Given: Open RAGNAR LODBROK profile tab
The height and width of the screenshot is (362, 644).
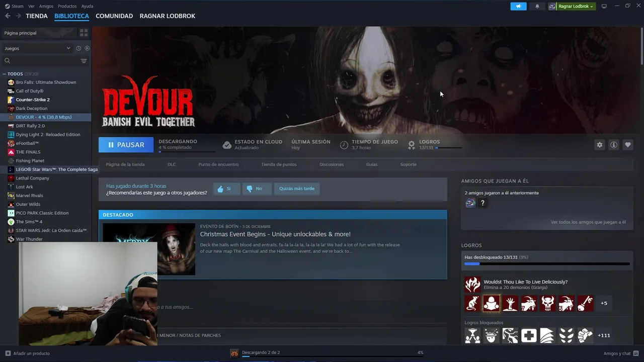Looking at the screenshot, I should (168, 16).
